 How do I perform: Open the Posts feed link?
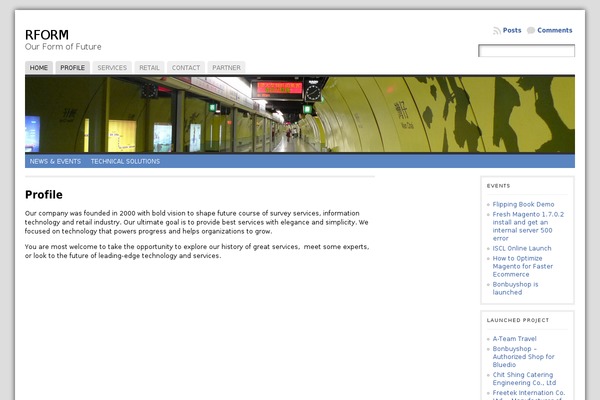tap(512, 30)
